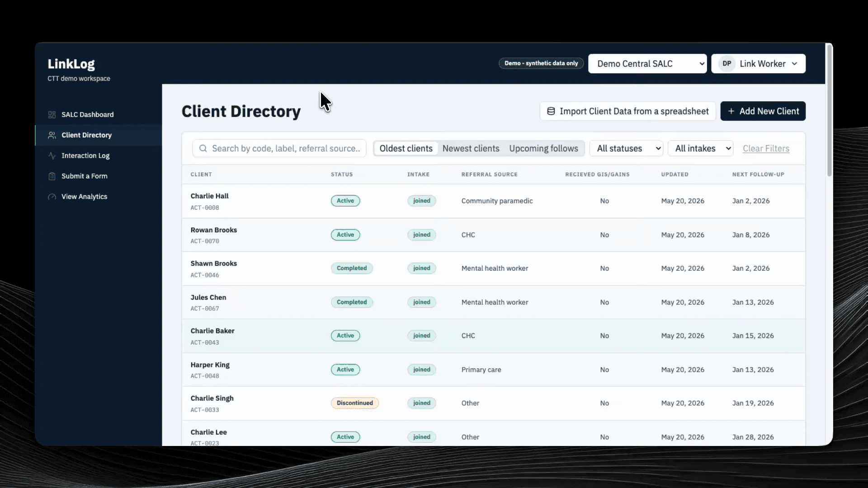Expand the Link Worker role menu
The width and height of the screenshot is (868, 488).
759,64
